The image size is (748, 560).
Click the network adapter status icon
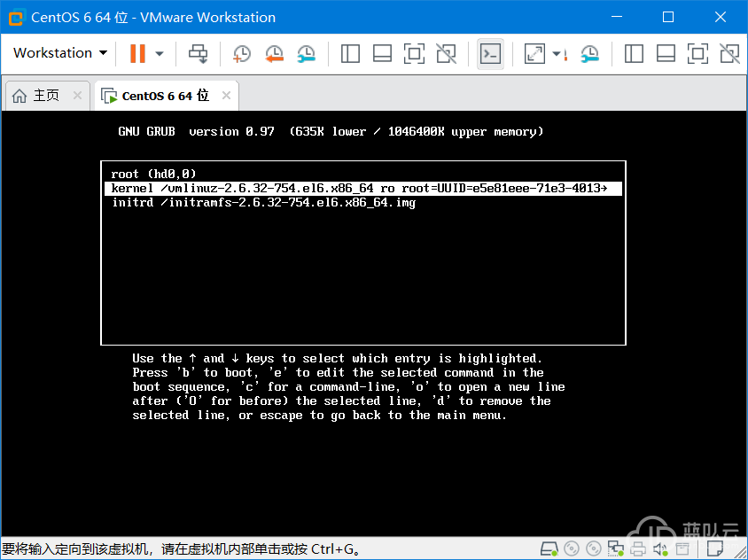click(615, 549)
